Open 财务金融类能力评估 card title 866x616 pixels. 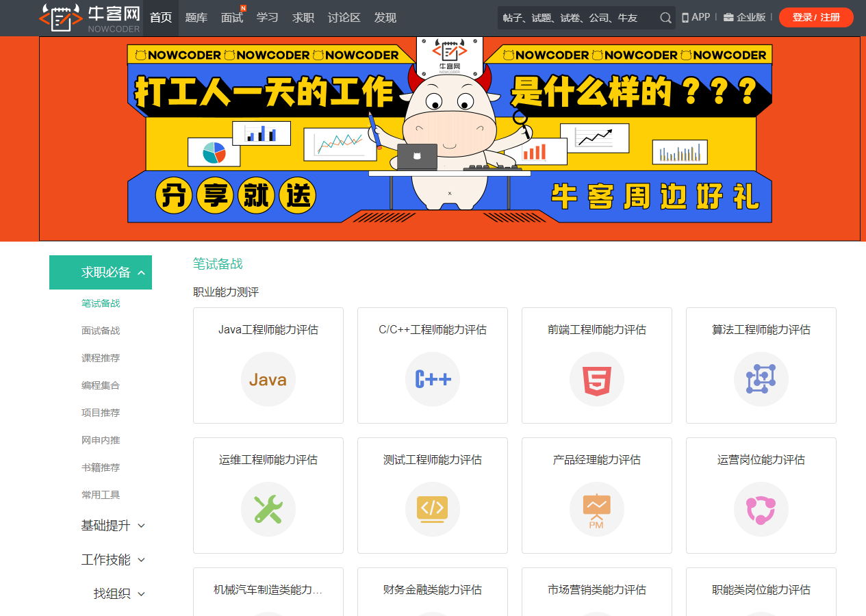tap(433, 590)
